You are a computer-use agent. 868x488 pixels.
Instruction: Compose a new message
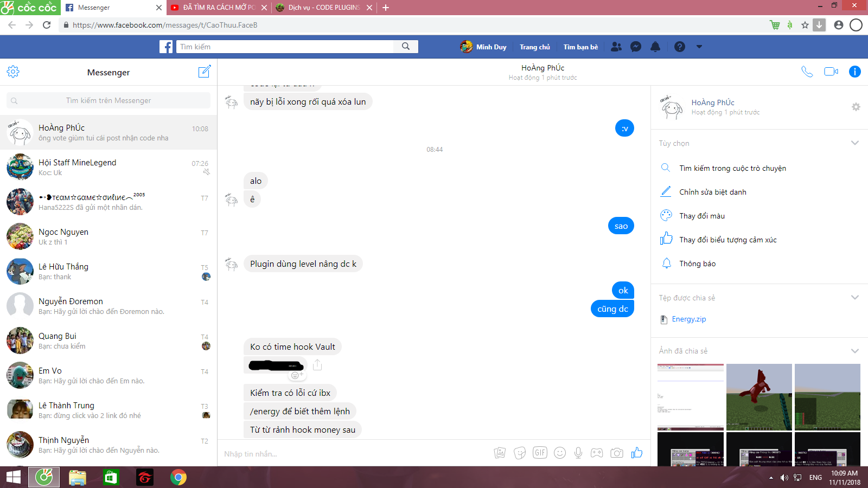coord(205,72)
